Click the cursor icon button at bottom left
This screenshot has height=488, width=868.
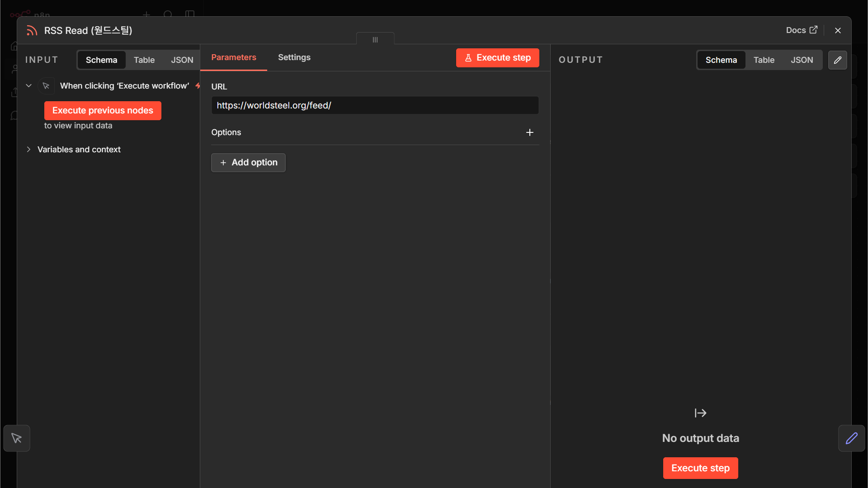pos(17,438)
